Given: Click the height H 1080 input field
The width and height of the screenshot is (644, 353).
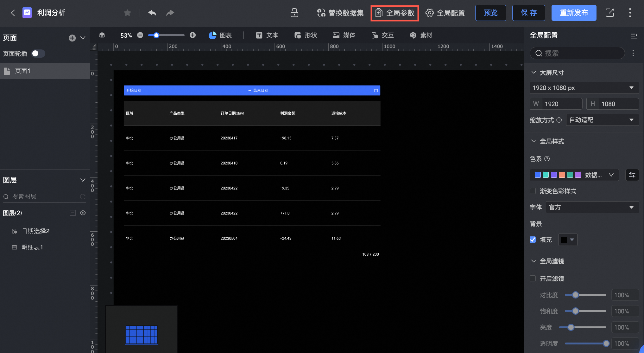Looking at the screenshot, I should (x=613, y=104).
